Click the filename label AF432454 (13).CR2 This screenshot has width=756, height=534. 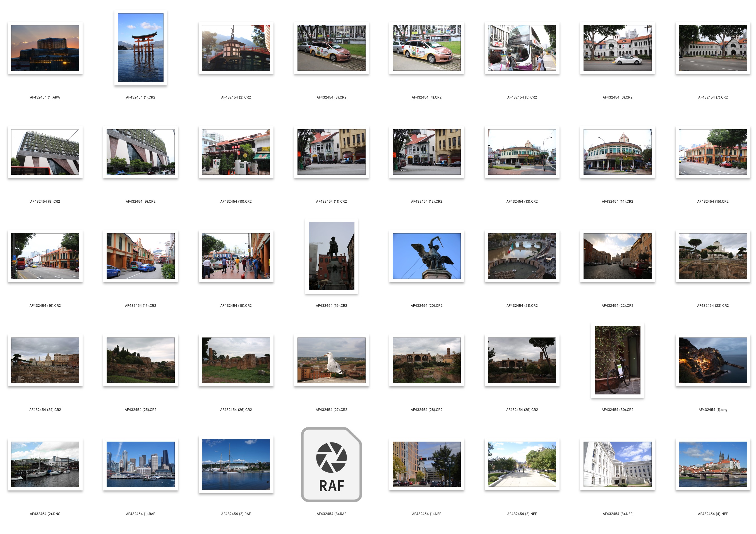[x=522, y=201]
